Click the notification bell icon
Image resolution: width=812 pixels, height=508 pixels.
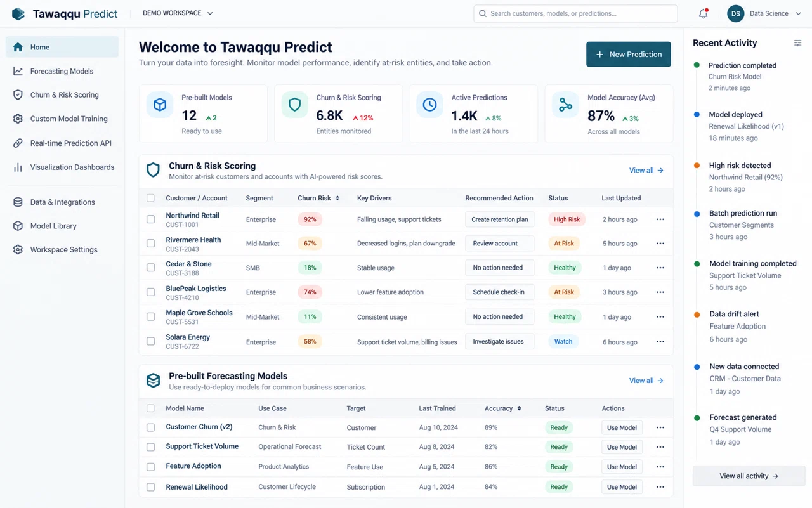(x=703, y=13)
